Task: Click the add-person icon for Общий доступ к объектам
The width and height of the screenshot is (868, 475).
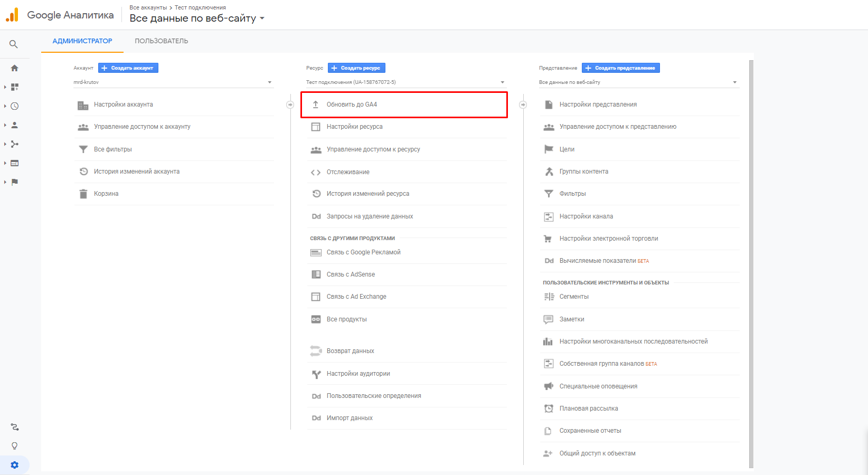Action: click(x=548, y=453)
